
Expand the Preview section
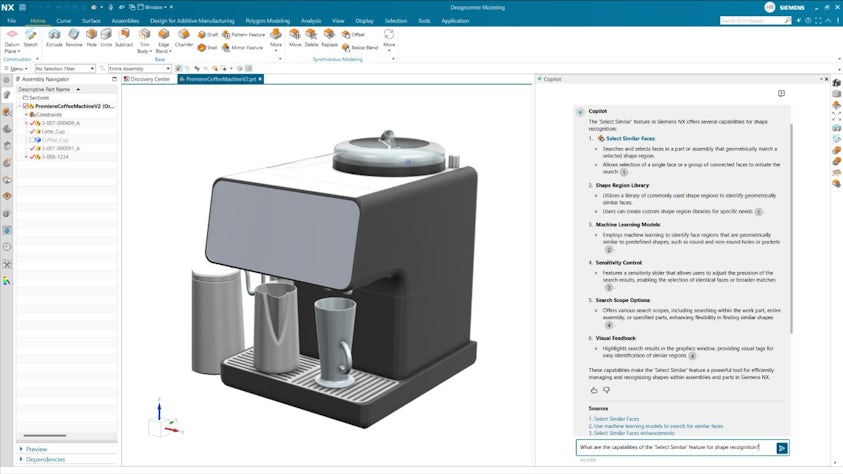(x=33, y=449)
